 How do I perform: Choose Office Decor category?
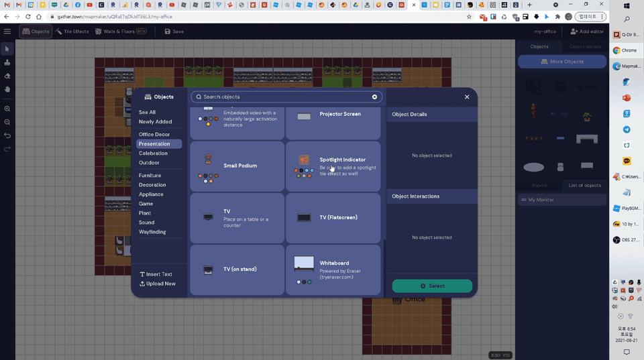(x=154, y=134)
